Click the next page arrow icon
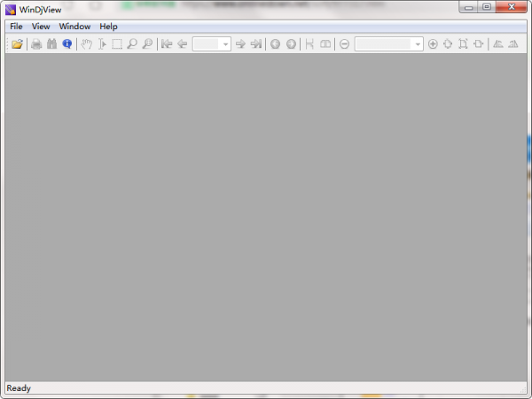This screenshot has height=399, width=532. pyautogui.click(x=240, y=43)
